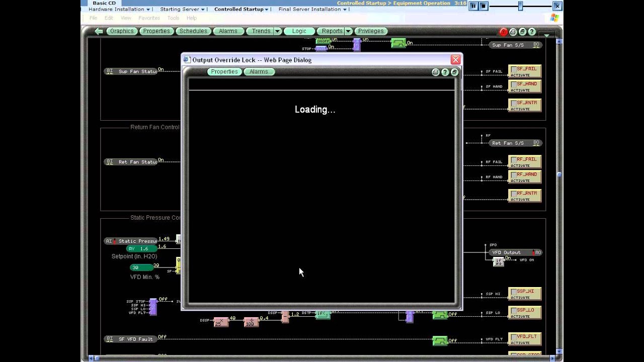Select the Ret Fan Status BI input block

click(131, 162)
